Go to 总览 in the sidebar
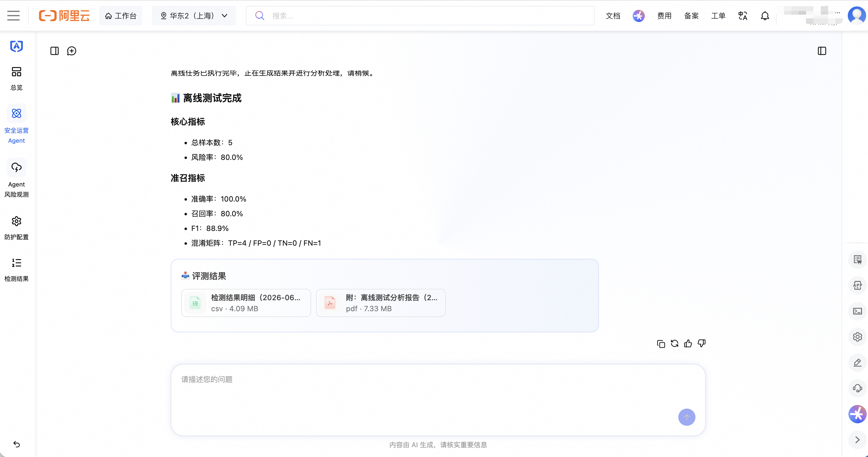Image resolution: width=868 pixels, height=457 pixels. (17, 78)
